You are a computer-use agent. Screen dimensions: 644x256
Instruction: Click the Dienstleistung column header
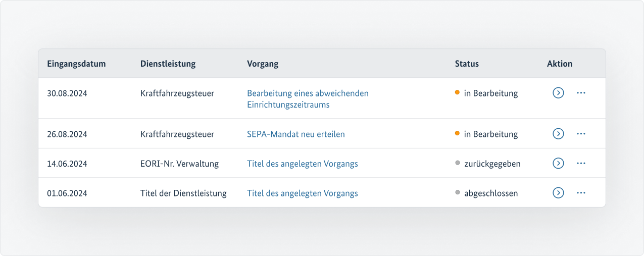[x=168, y=64]
